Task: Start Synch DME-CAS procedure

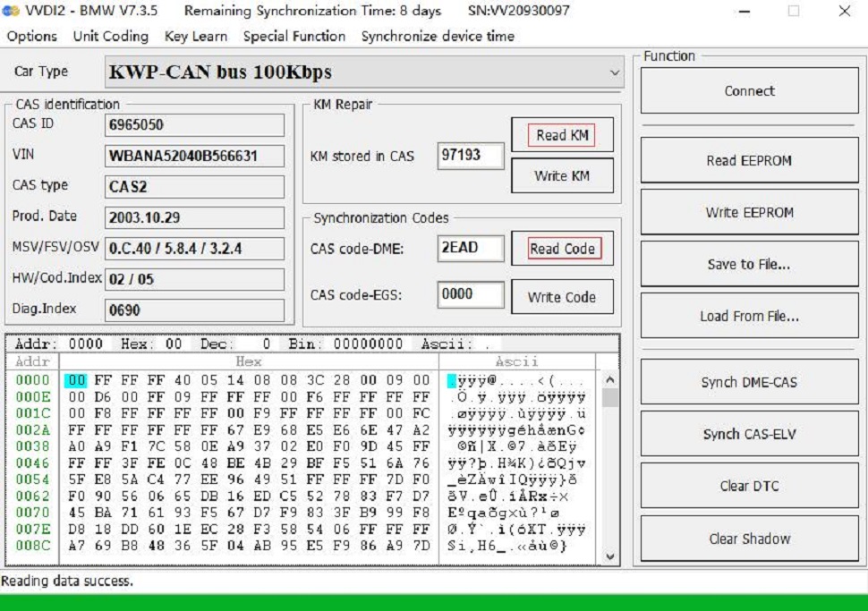Action: 748,382
